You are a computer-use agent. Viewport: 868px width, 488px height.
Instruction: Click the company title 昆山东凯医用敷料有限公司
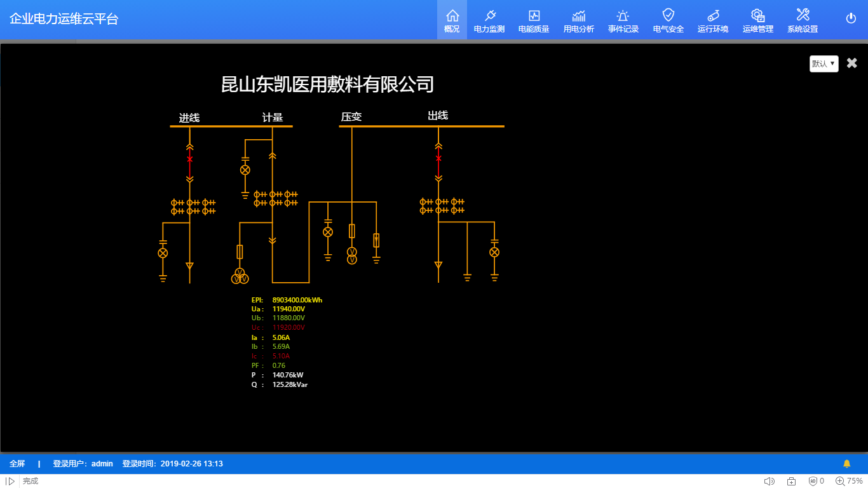pyautogui.click(x=327, y=84)
